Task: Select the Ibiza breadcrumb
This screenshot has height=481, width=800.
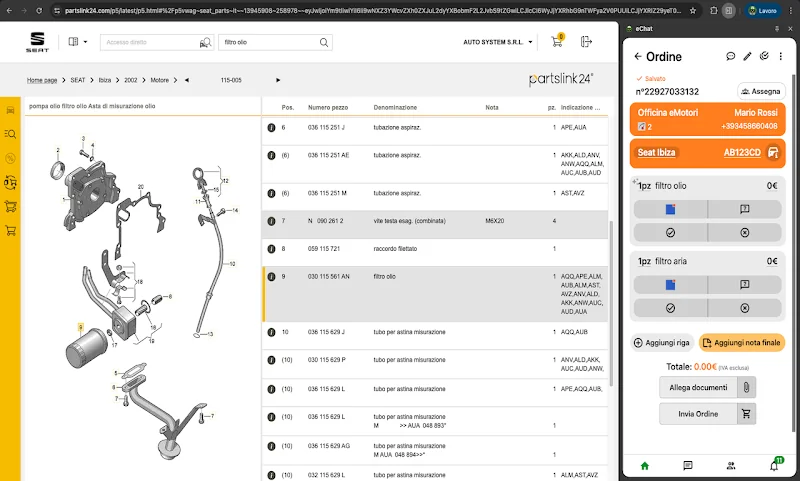Action: (105, 80)
